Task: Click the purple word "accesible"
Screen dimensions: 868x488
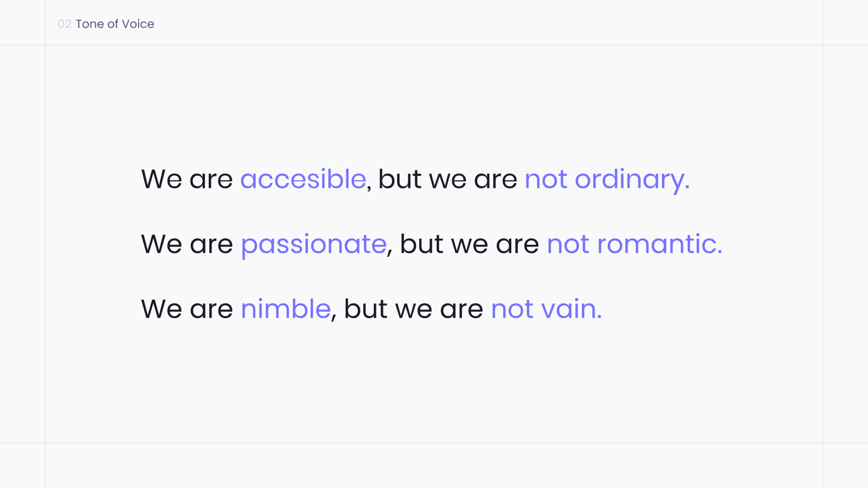Action: pyautogui.click(x=303, y=179)
